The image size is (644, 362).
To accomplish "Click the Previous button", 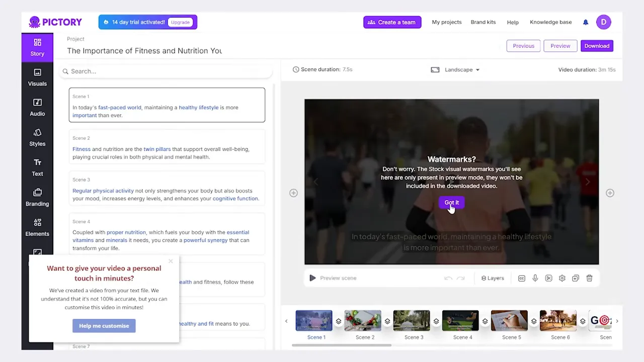I will pyautogui.click(x=524, y=46).
